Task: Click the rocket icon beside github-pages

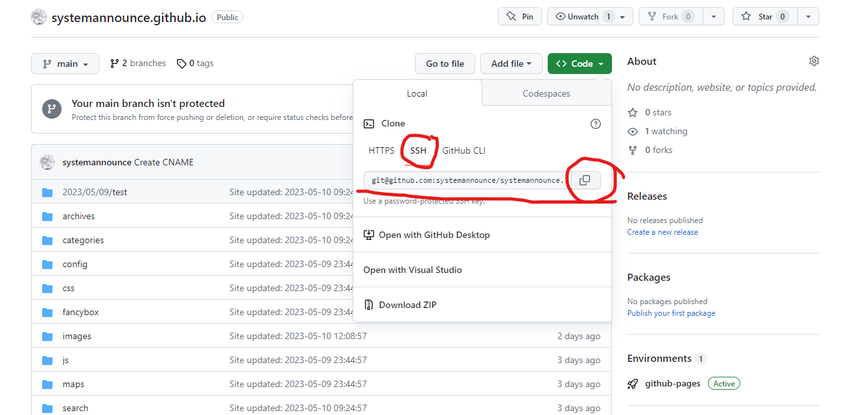Action: (x=633, y=384)
